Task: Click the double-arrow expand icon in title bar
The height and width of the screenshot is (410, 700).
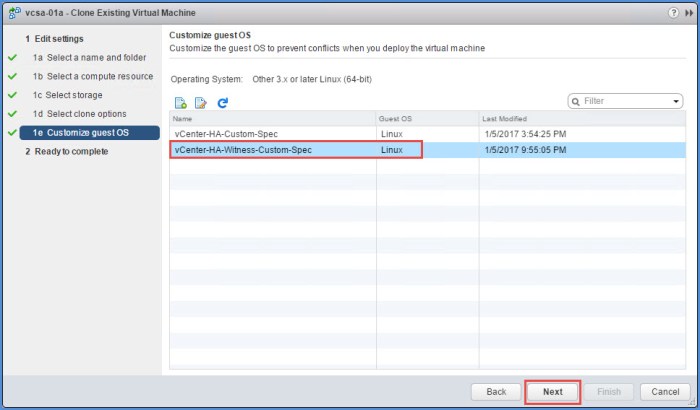Action: point(689,13)
